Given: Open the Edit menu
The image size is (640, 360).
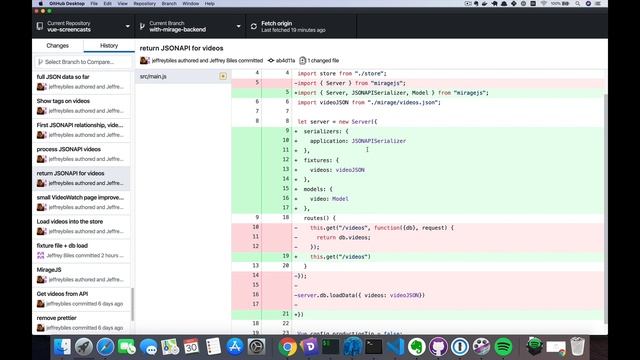Looking at the screenshot, I should point(108,3).
